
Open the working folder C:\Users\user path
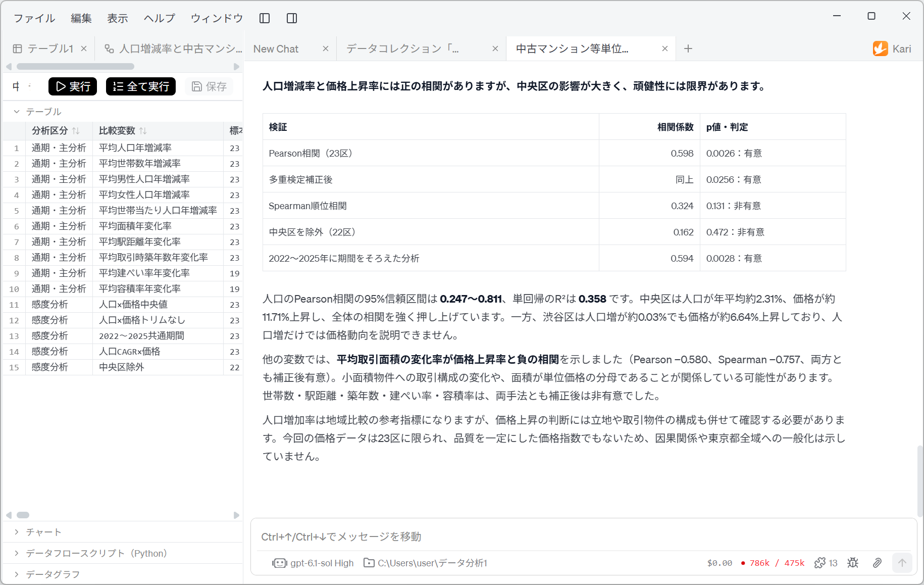(x=425, y=563)
